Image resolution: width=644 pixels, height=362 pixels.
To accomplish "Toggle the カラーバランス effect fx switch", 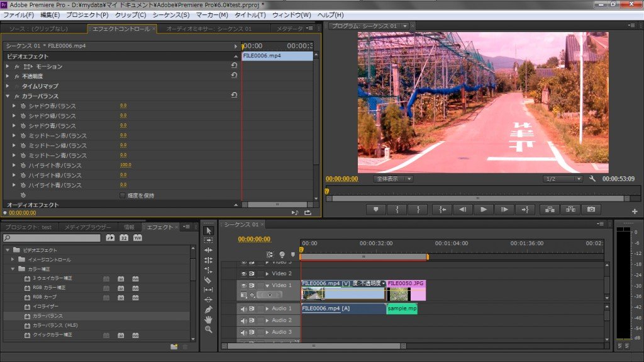I will [17, 96].
